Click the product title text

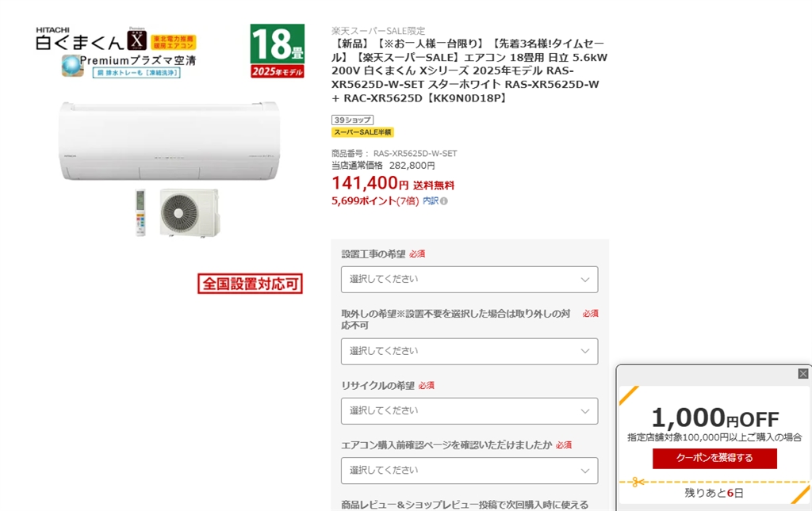pyautogui.click(x=469, y=71)
